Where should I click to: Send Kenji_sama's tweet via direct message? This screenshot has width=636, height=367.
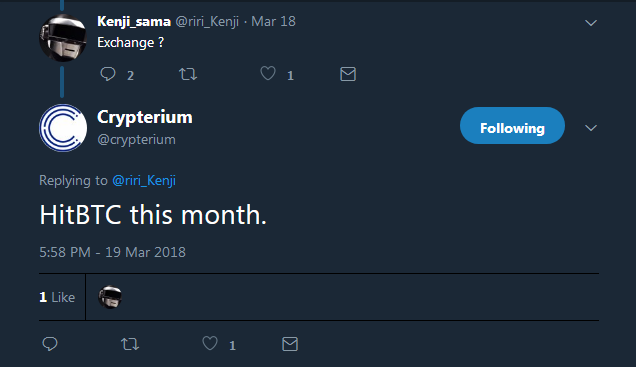click(348, 74)
